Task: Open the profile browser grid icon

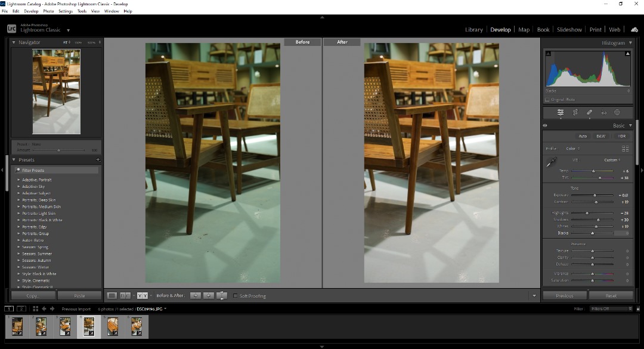Action: pos(625,149)
